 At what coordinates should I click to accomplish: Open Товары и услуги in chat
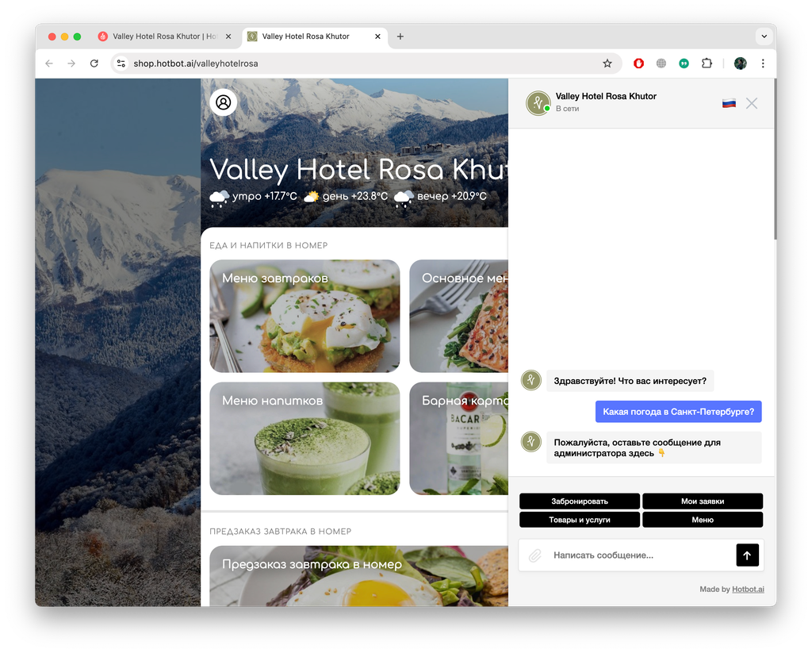[x=580, y=520]
